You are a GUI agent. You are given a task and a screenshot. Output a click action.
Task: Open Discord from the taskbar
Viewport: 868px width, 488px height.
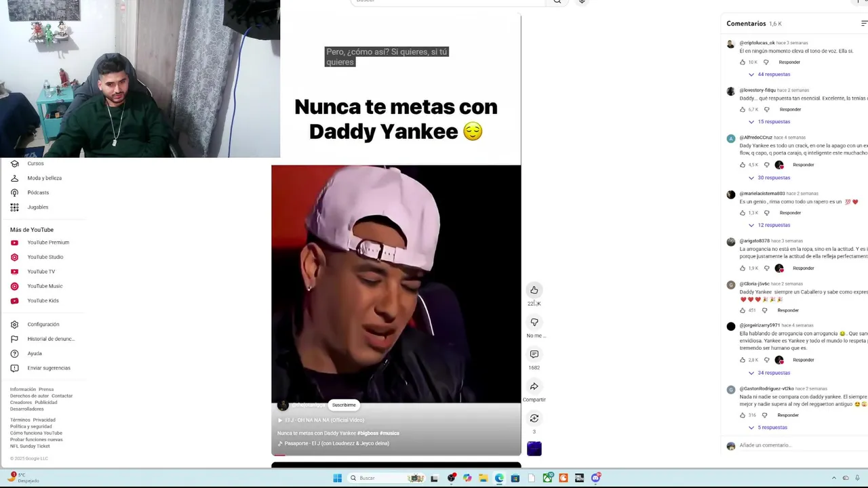pos(595,478)
